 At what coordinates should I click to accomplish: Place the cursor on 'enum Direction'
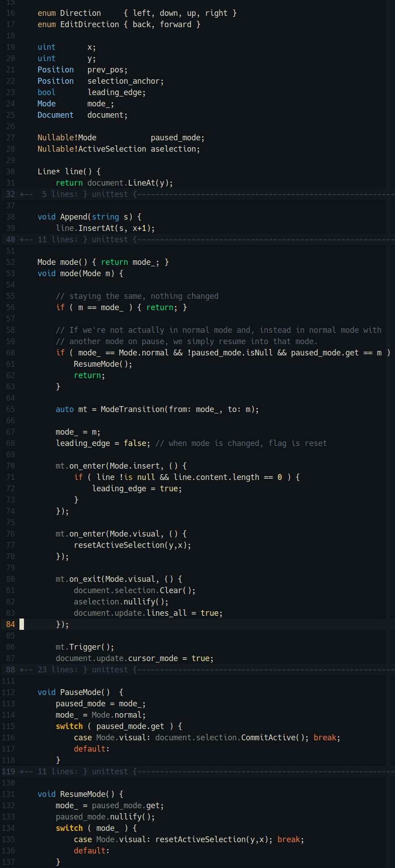point(69,13)
